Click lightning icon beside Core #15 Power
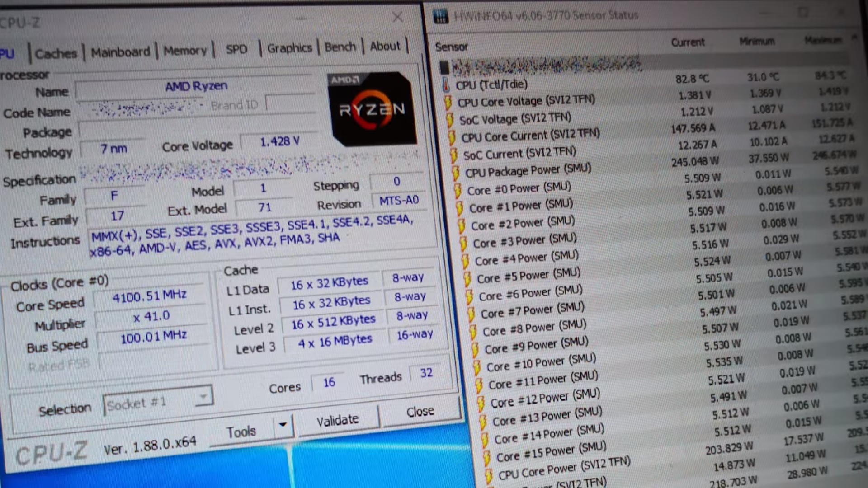The width and height of the screenshot is (868, 488). (486, 458)
